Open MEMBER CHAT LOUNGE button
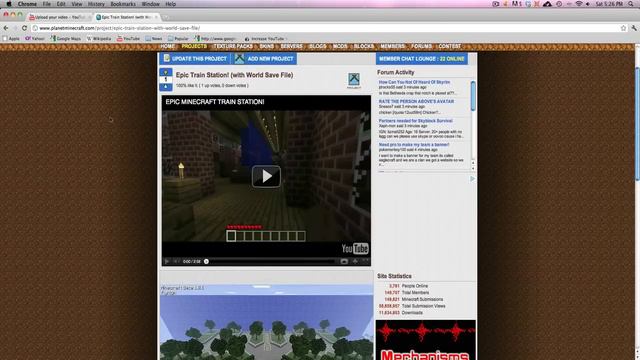 point(422,59)
